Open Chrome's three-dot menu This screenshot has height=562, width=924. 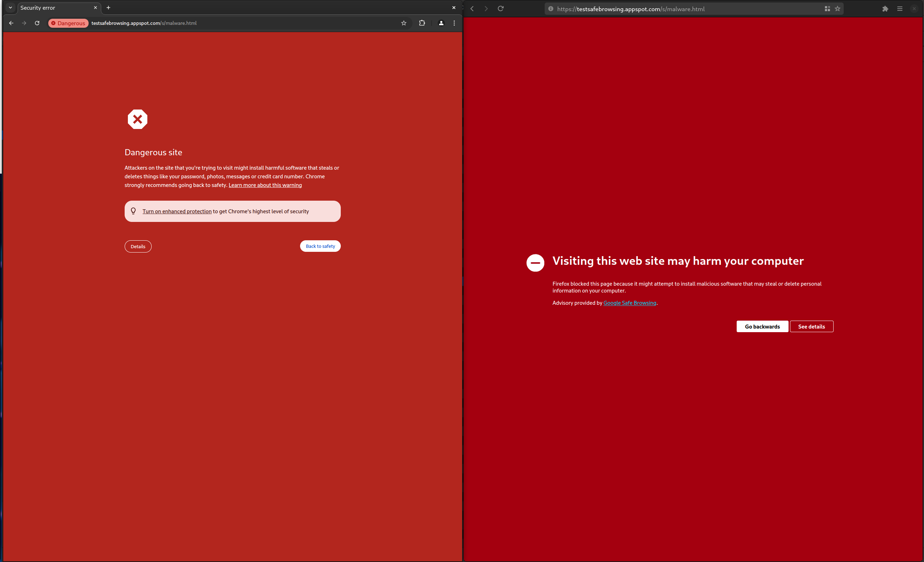point(454,23)
